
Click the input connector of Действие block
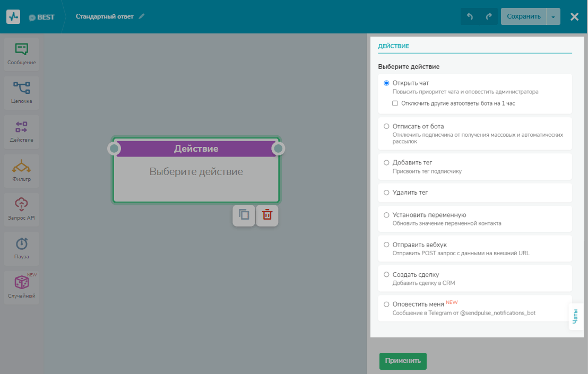click(114, 149)
